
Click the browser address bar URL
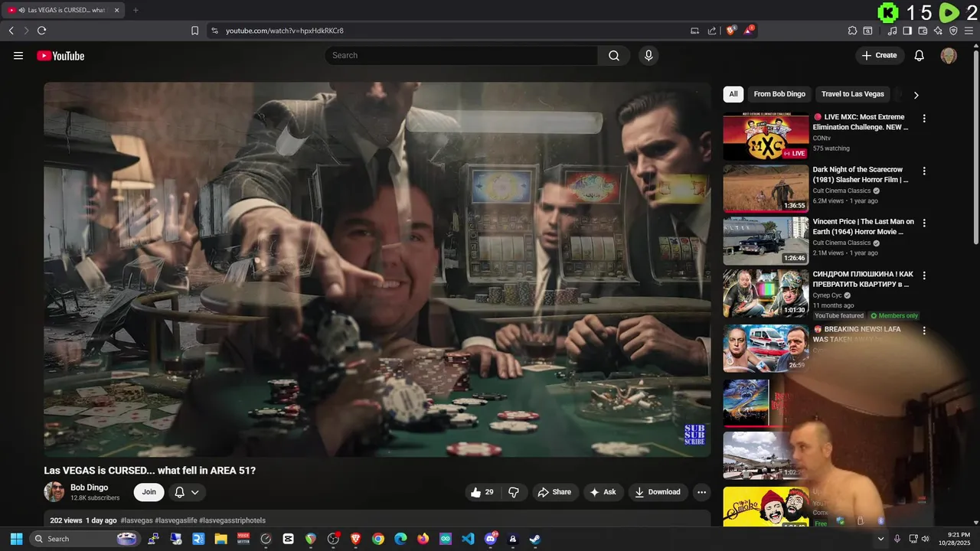[285, 31]
